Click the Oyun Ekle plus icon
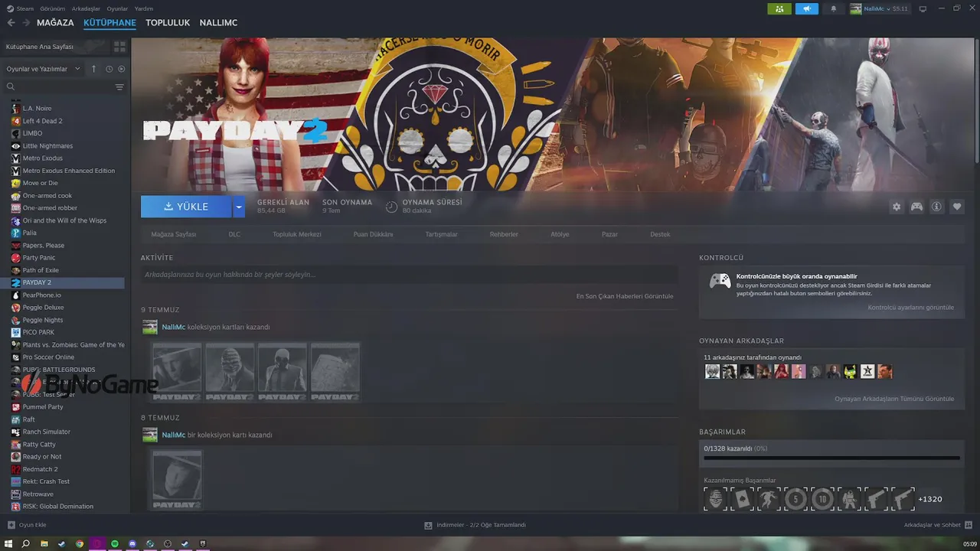The width and height of the screenshot is (980, 551). [x=11, y=525]
